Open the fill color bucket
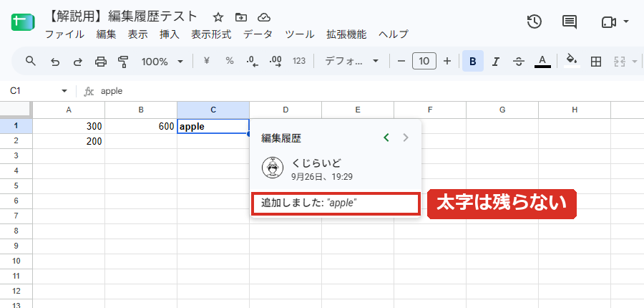 (x=571, y=61)
